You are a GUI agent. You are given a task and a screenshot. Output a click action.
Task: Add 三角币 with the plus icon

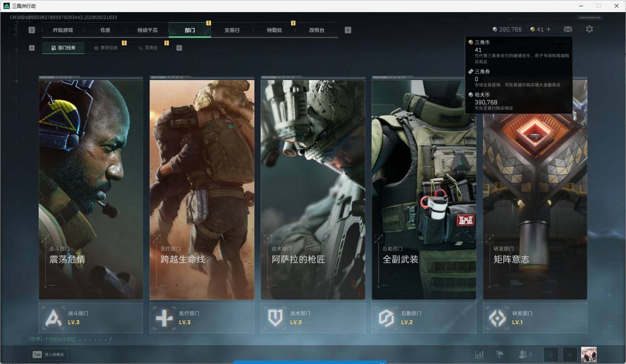(x=548, y=29)
